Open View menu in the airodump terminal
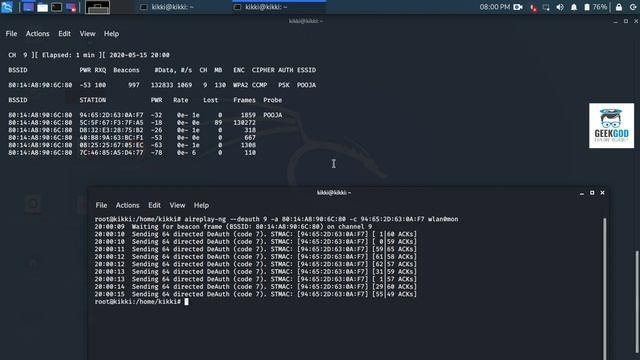640x360 pixels. [87, 34]
